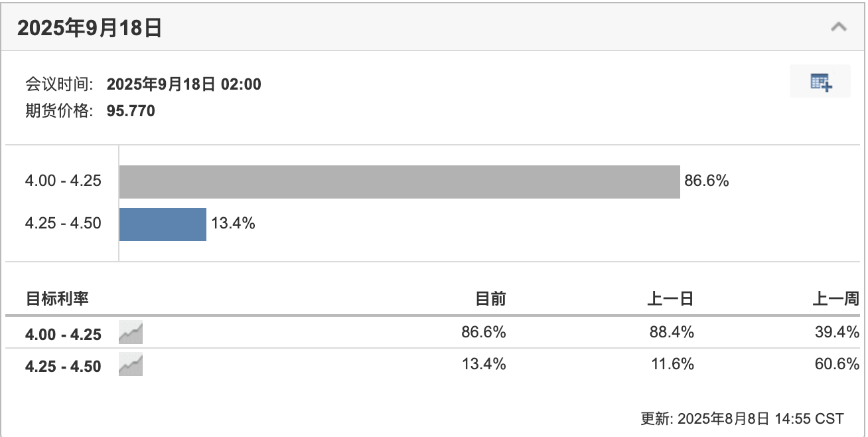868x437 pixels.
Task: Select the blue 13.4% bar
Action: coord(163,224)
